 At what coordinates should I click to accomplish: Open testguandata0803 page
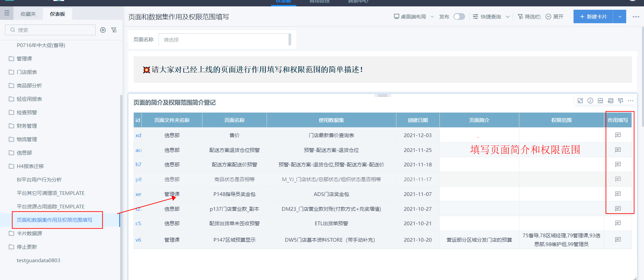tap(39, 260)
